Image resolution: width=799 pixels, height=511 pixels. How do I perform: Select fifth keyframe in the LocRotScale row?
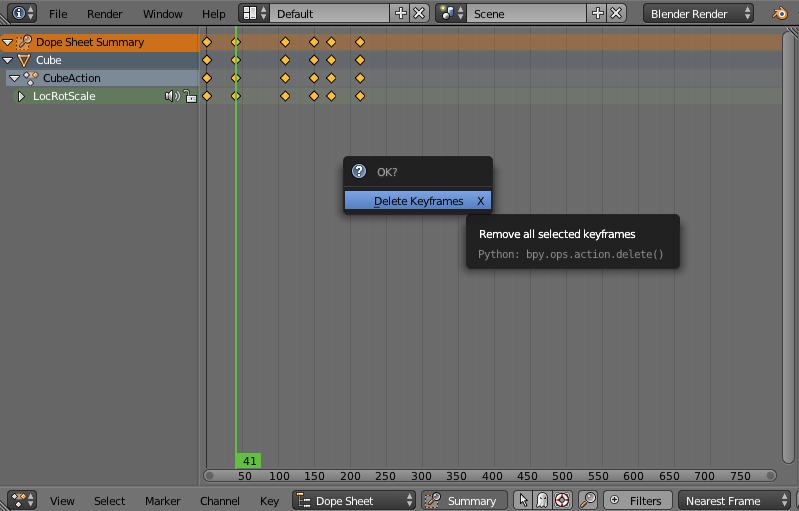coord(331,96)
